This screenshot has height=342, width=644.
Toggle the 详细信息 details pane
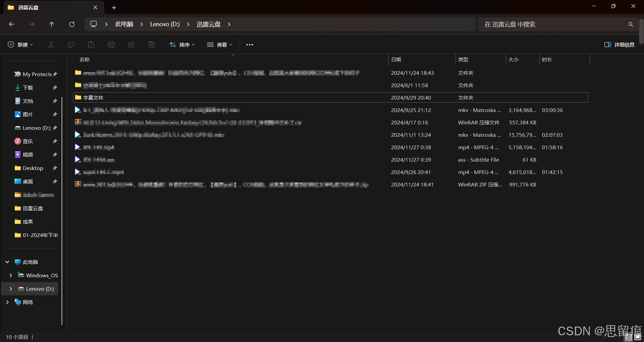click(619, 45)
